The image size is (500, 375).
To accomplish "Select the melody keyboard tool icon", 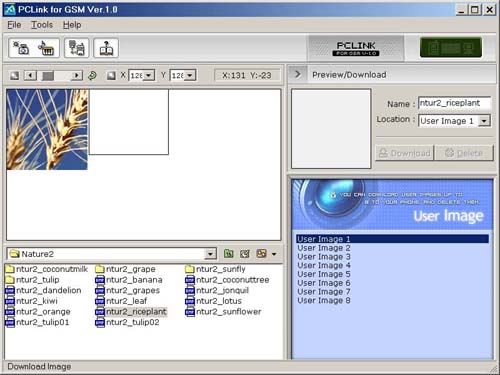I will click(x=46, y=48).
